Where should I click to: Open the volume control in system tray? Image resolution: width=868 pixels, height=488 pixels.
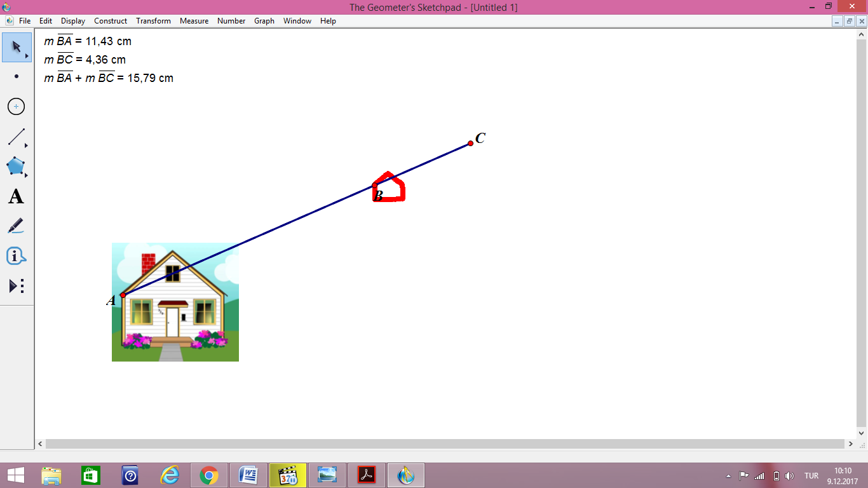[790, 475]
